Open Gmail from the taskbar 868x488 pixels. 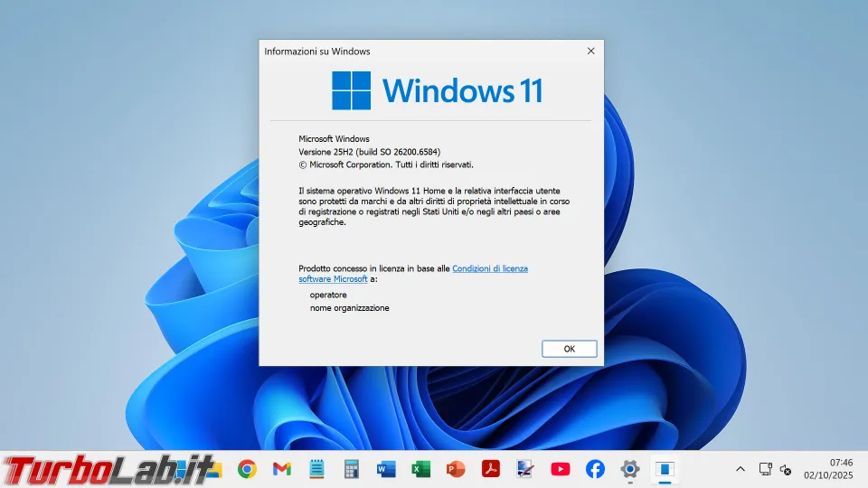(282, 469)
